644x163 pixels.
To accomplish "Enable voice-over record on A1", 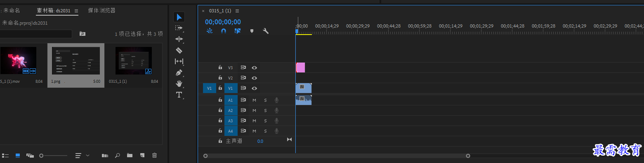I will (x=276, y=100).
